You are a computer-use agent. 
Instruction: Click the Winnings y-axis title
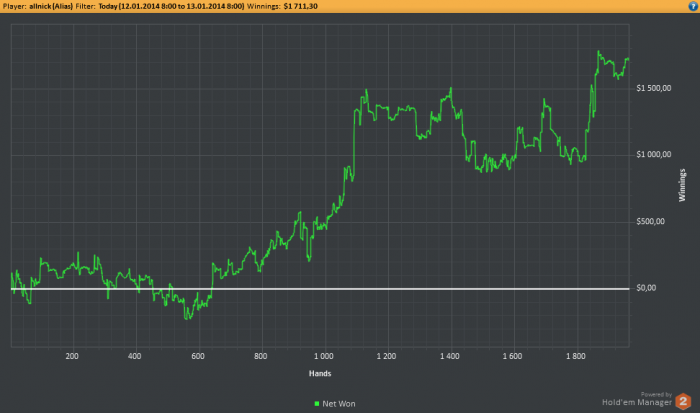coord(682,185)
